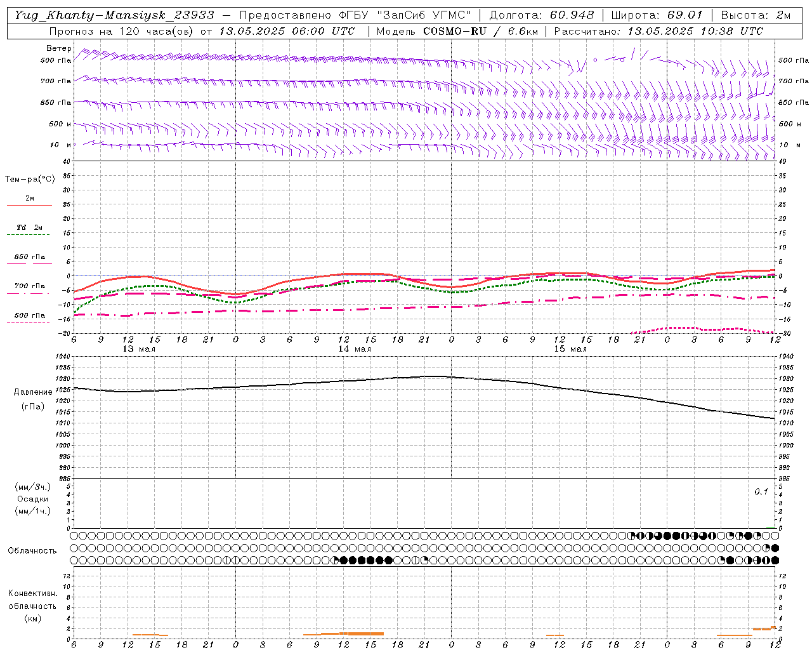Click the Облачность cloud cover label
The height and width of the screenshot is (650, 812).
(x=32, y=550)
